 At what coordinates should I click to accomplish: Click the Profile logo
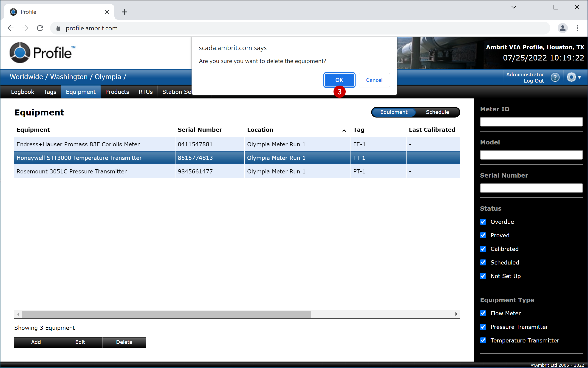coord(42,52)
